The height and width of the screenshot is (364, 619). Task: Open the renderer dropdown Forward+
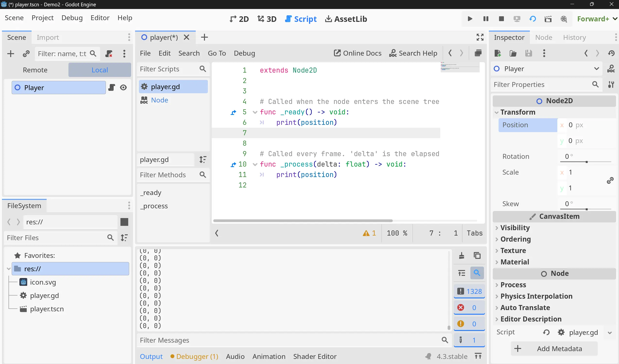[597, 19]
